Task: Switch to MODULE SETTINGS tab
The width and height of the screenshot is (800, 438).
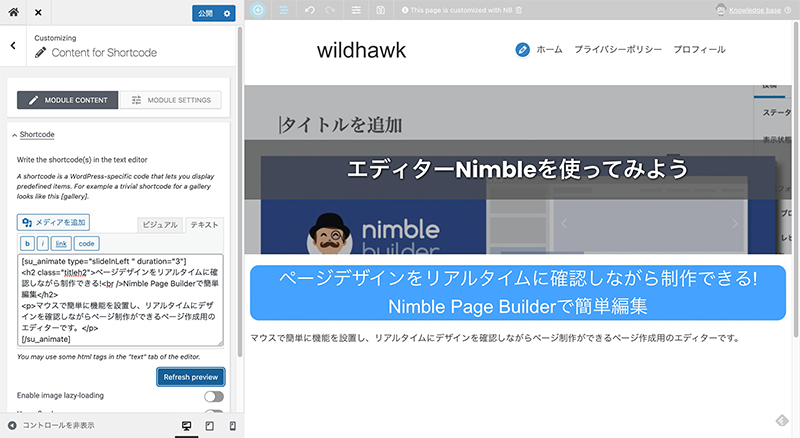Action: (x=171, y=100)
